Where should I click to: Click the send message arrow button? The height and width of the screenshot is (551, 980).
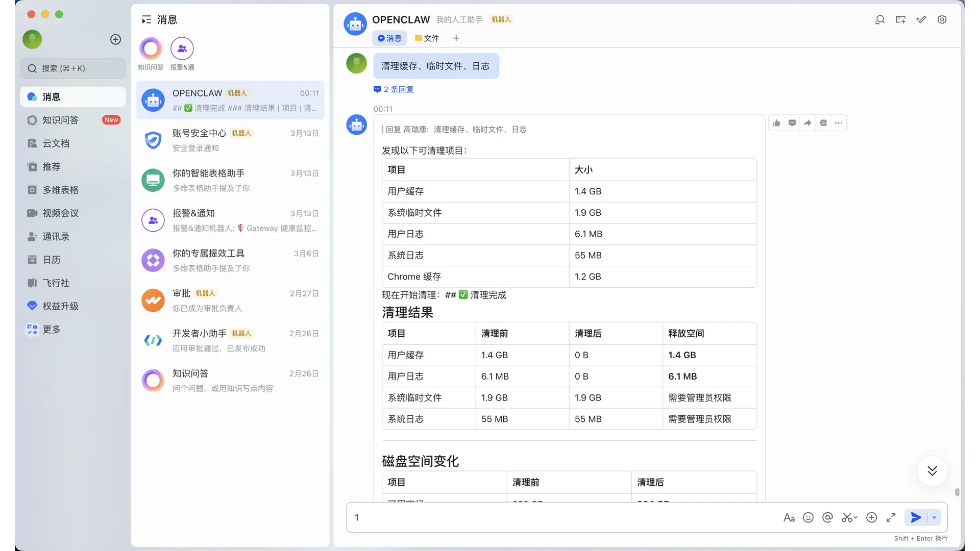pyautogui.click(x=916, y=517)
